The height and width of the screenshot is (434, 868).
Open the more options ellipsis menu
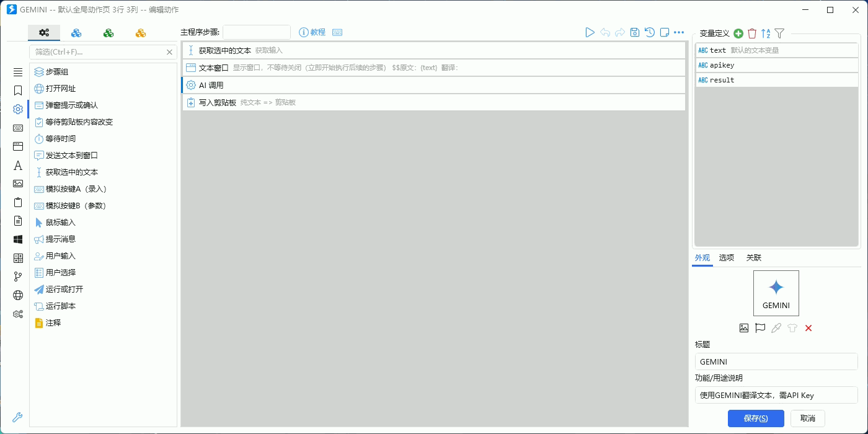[x=679, y=32]
